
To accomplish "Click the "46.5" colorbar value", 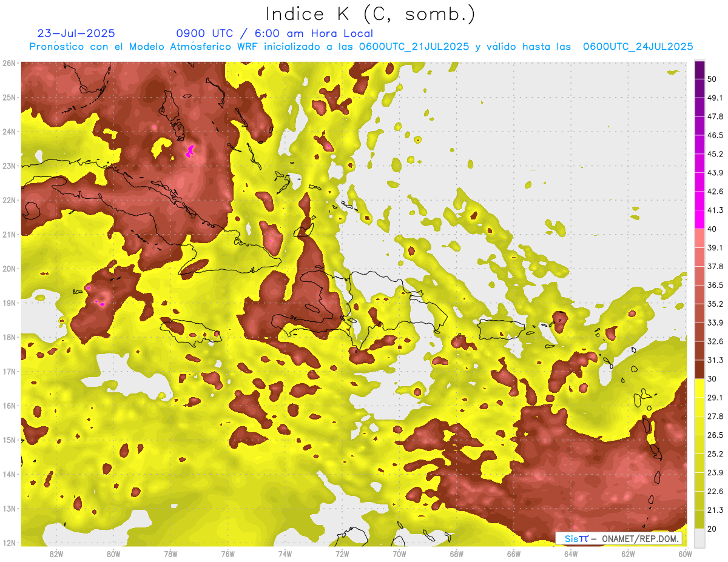I will [x=716, y=135].
